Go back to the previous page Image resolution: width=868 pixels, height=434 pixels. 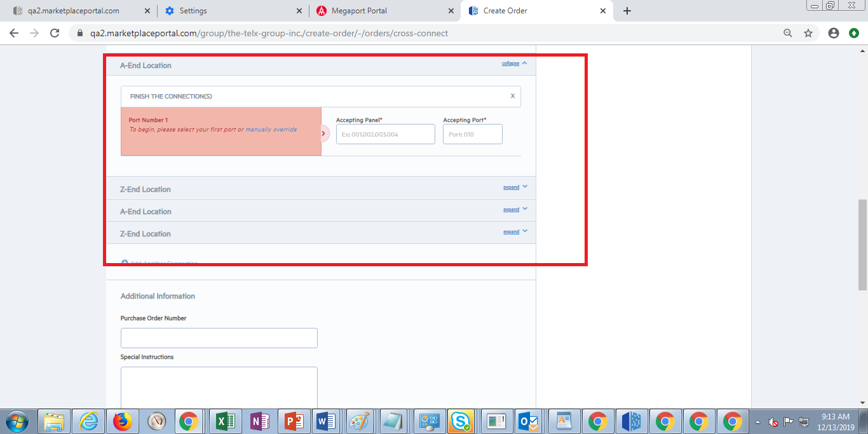pyautogui.click(x=14, y=33)
